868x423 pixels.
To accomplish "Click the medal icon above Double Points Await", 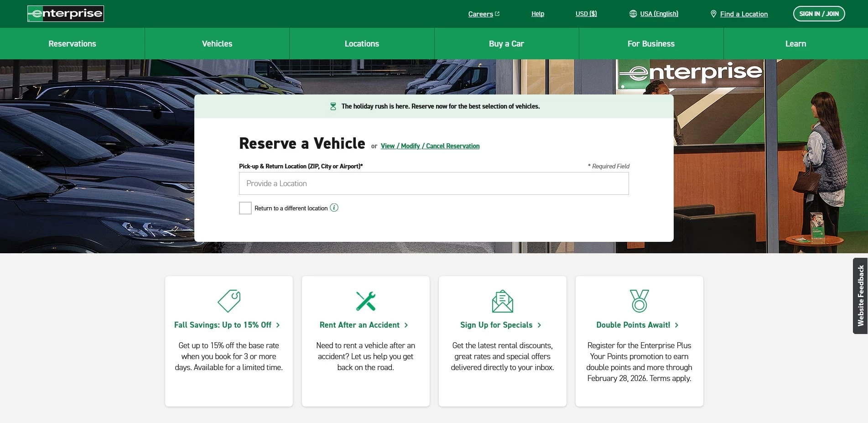I will point(639,301).
